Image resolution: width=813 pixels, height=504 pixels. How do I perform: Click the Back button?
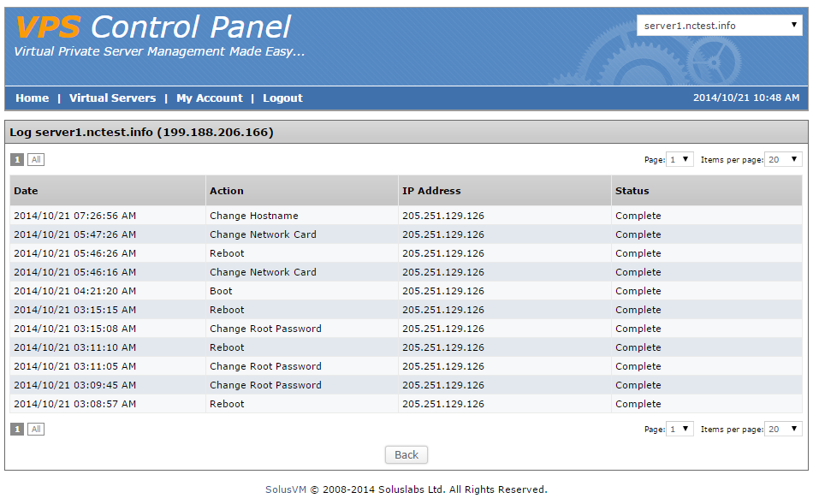tap(406, 454)
